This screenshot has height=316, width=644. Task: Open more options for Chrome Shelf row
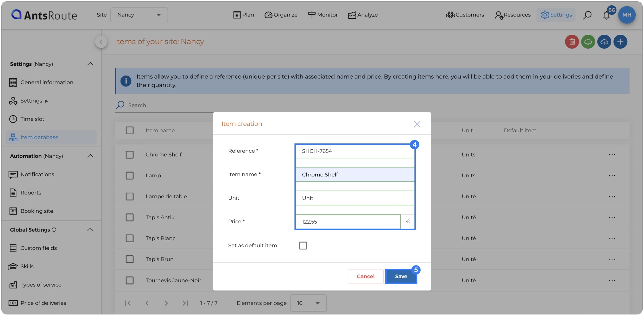pos(612,154)
